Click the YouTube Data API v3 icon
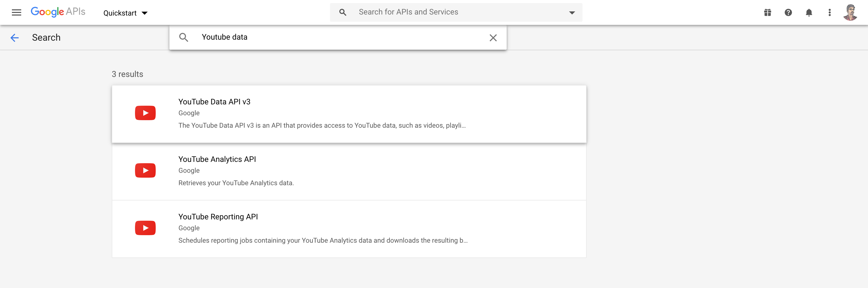The width and height of the screenshot is (868, 288). pyautogui.click(x=145, y=113)
